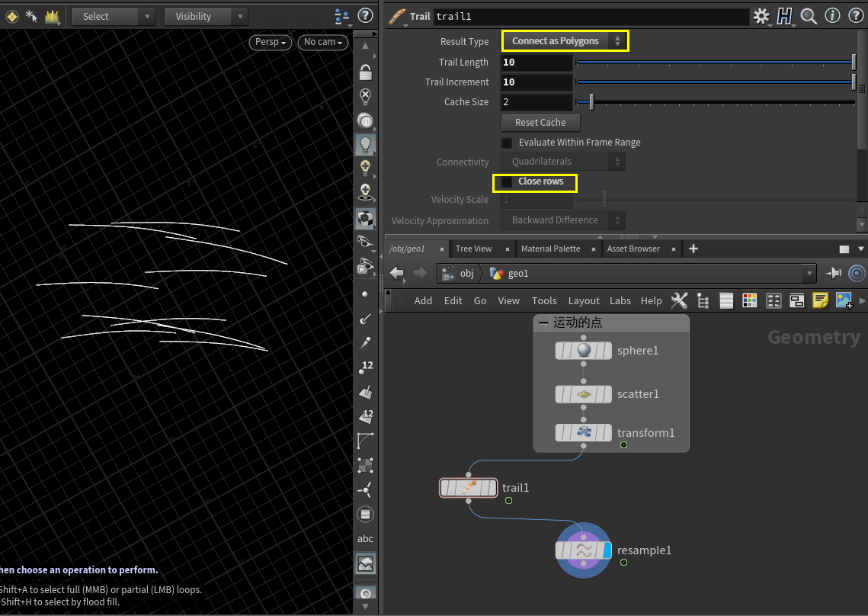Click the crossed-out bulb no-lighting icon
Screen dimensions: 868x616
[x=365, y=96]
